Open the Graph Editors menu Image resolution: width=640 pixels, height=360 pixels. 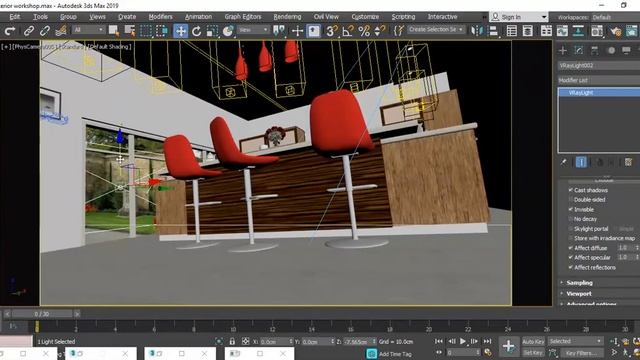[x=243, y=17]
